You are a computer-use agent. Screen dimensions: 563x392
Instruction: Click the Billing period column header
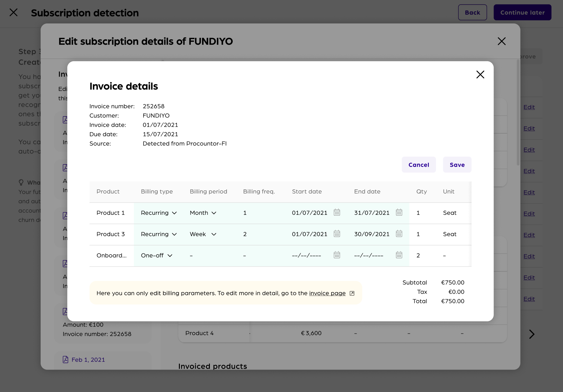click(208, 192)
